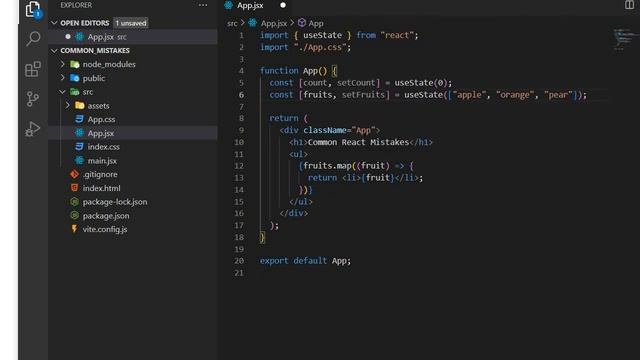Expand the node_modules folder chevron
This screenshot has height=360, width=640.
click(62, 64)
